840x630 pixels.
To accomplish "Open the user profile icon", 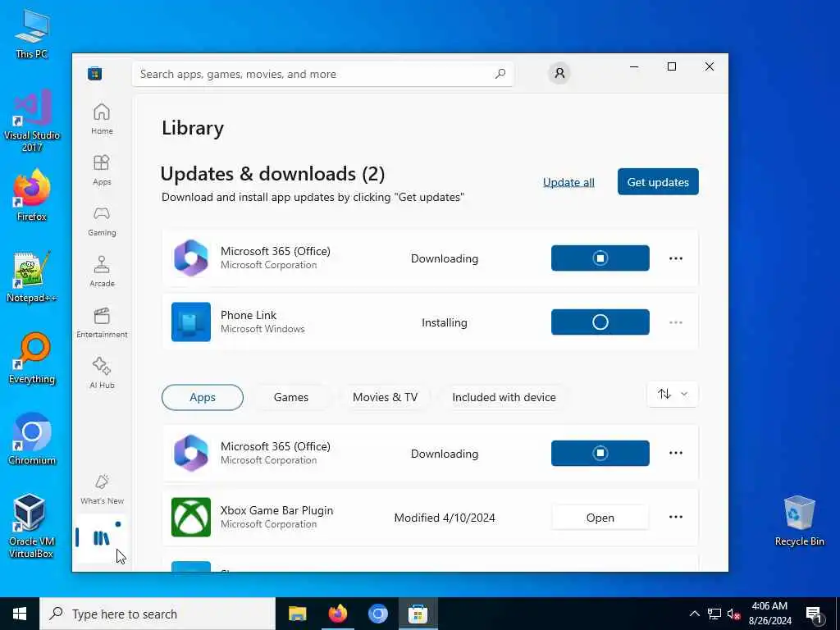I will (x=559, y=73).
